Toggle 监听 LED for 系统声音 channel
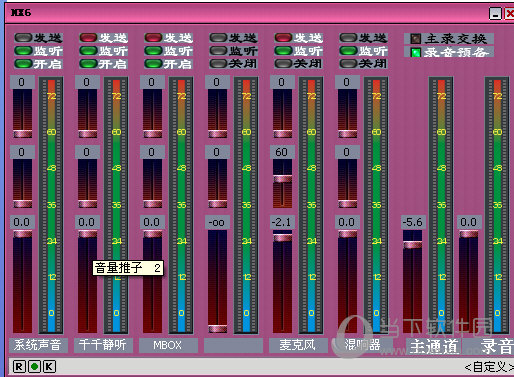 23,51
